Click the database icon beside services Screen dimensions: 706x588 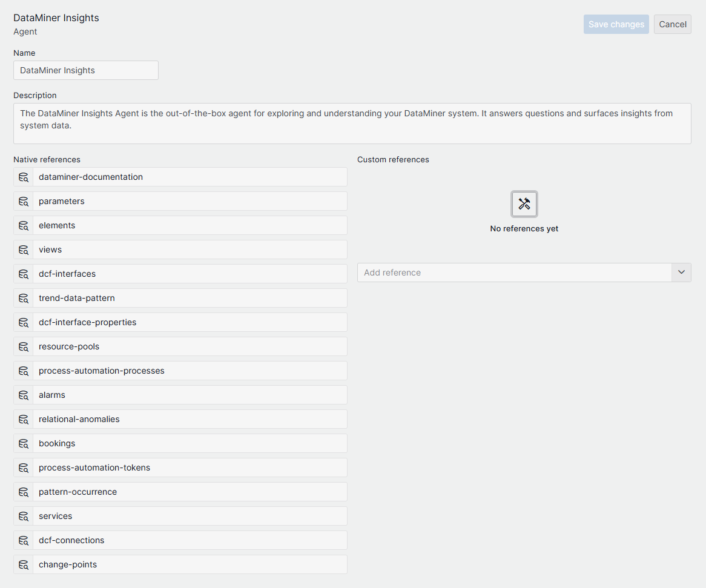pos(24,516)
